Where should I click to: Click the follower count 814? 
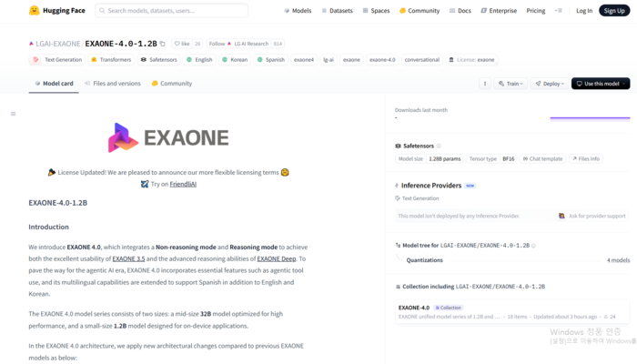tap(278, 44)
